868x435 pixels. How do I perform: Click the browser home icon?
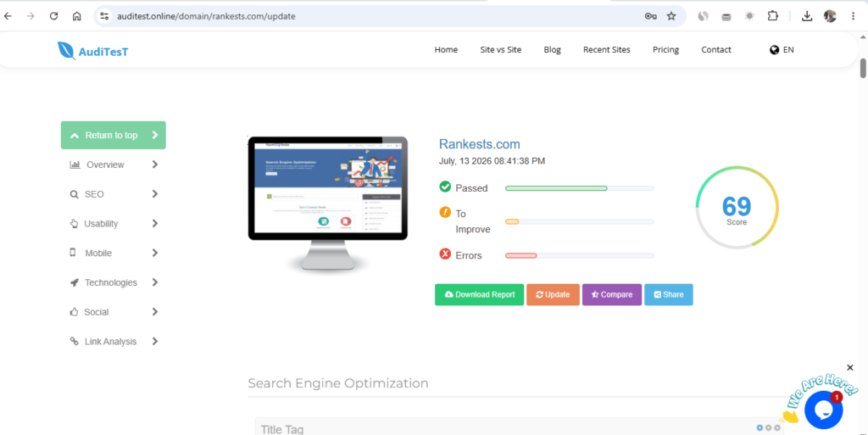point(77,16)
